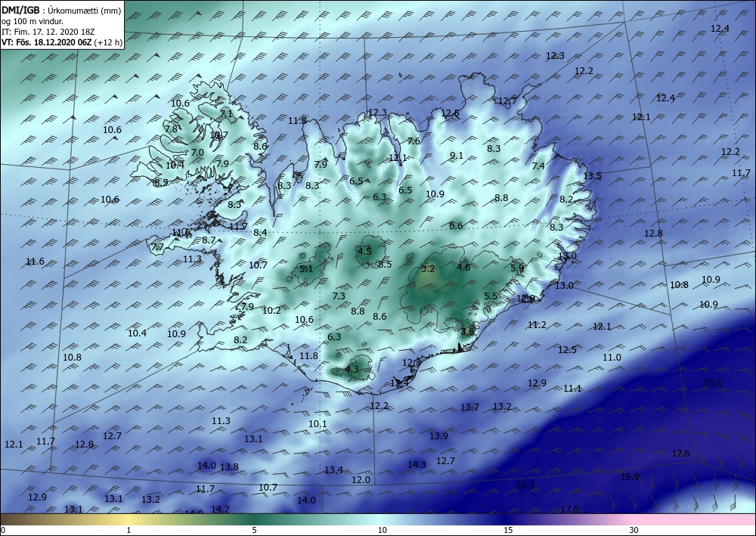This screenshot has width=756, height=536.
Task: Click the 14.2 value on the map
Action: (220, 509)
